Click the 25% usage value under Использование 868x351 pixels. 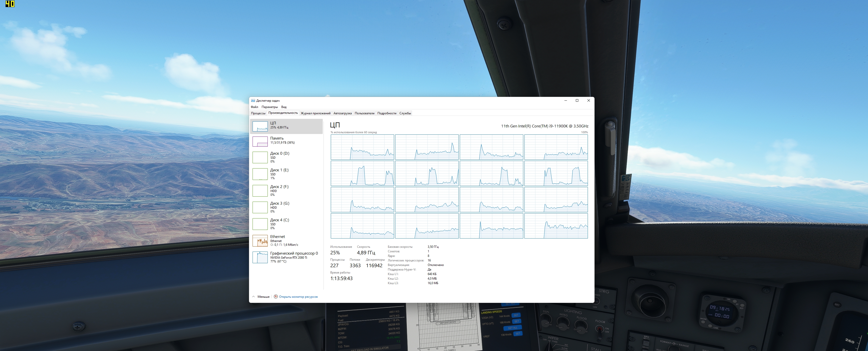click(335, 253)
